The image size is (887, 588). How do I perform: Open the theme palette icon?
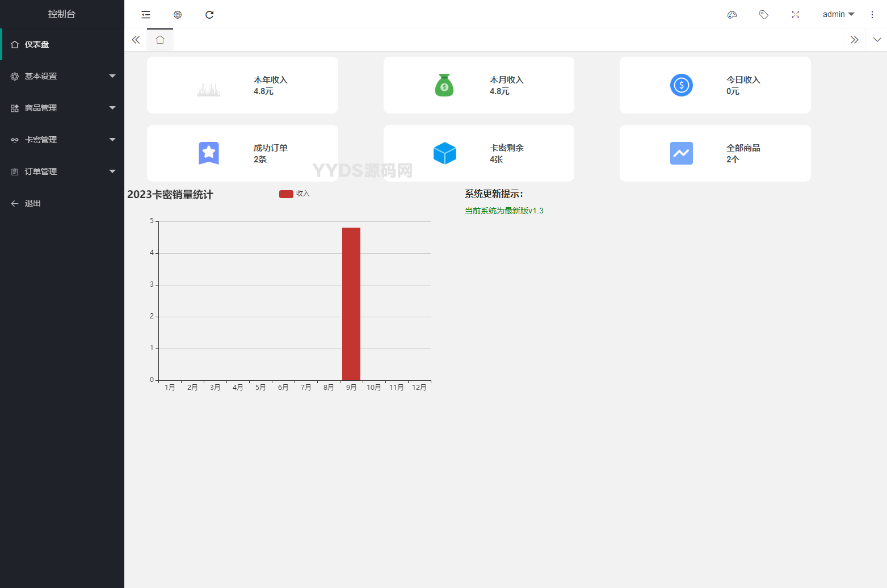click(x=732, y=15)
